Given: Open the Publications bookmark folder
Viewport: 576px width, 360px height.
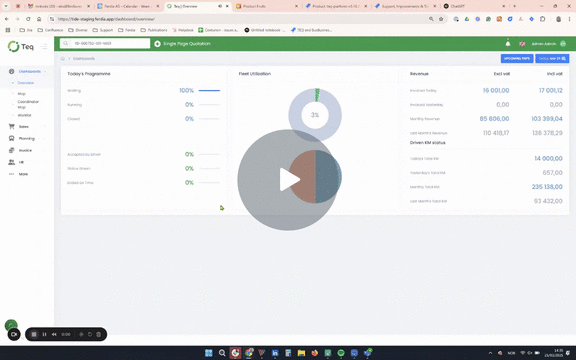Looking at the screenshot, I should (154, 30).
